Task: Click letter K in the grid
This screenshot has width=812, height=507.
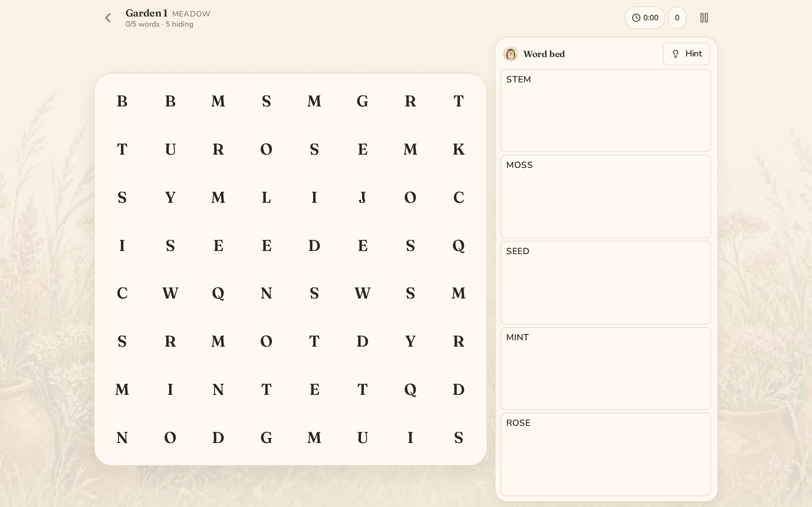Action: pyautogui.click(x=459, y=149)
